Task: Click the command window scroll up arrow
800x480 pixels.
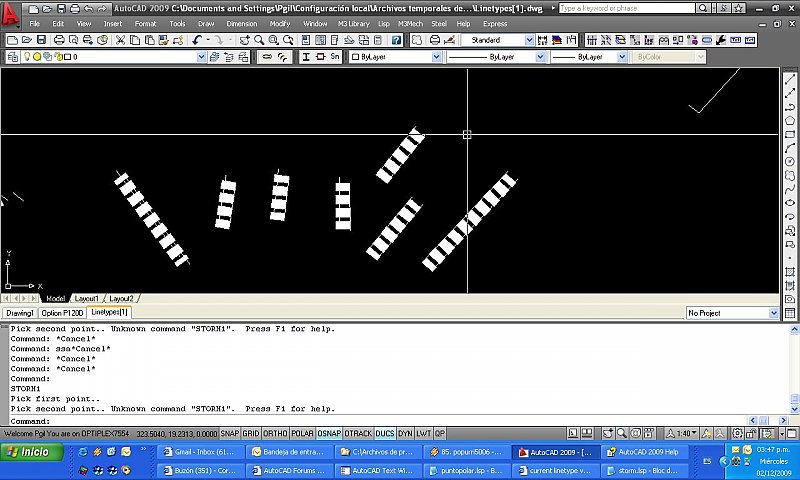Action: [794, 330]
